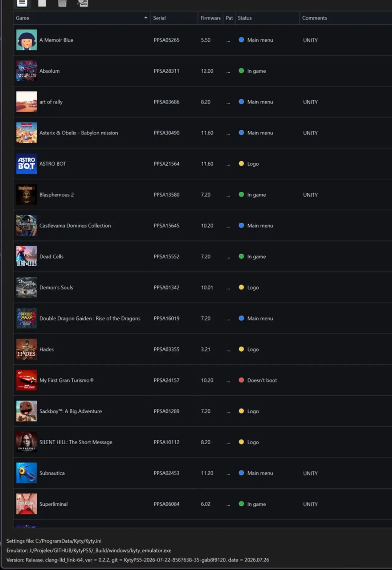The height and width of the screenshot is (570, 392).
Task: Select the serial PPSA10112 cell
Action: [167, 442]
